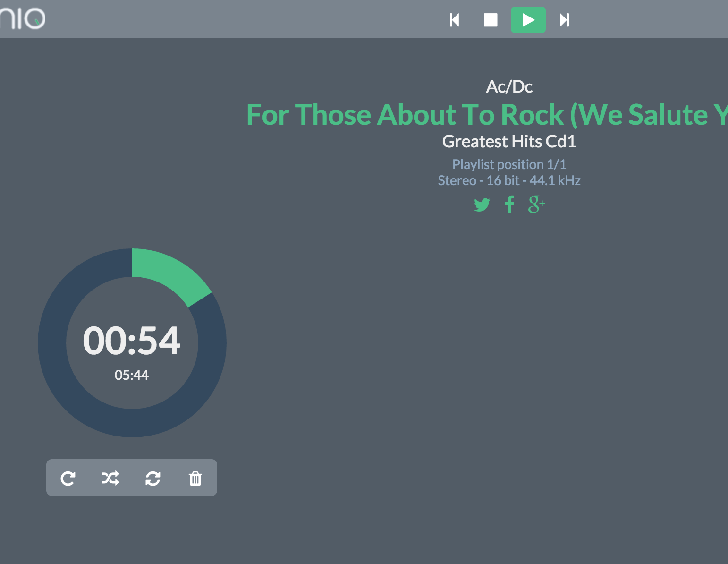Share the song on Facebook
Screen dimensions: 728x564
point(509,205)
